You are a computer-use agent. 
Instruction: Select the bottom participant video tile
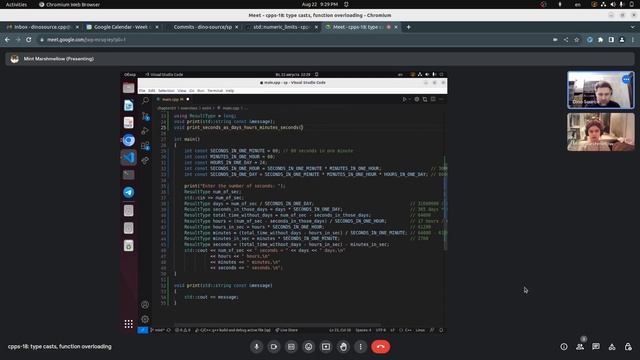601,132
